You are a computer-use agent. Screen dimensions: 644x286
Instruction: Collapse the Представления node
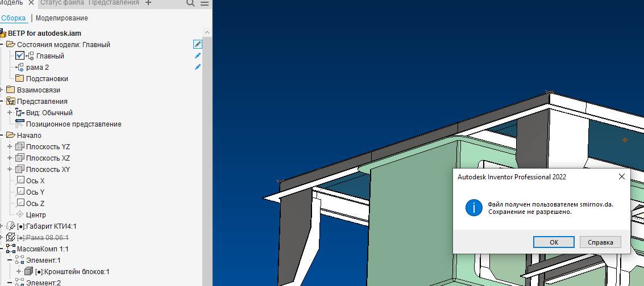[2, 101]
